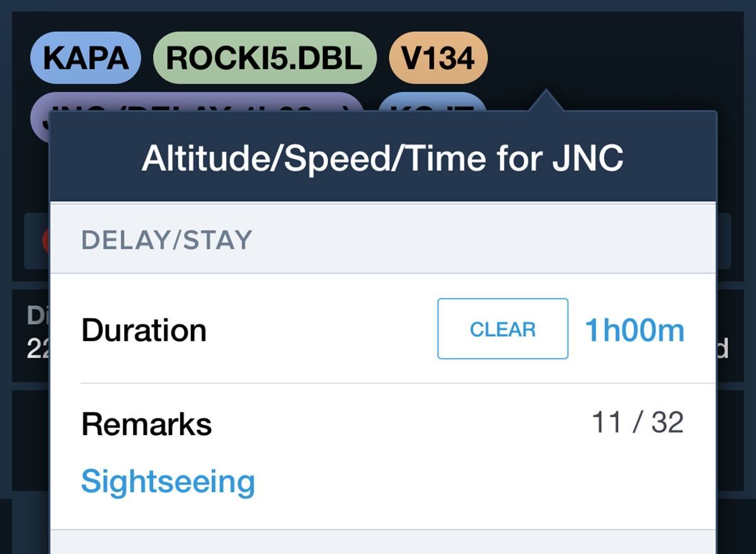Screen dimensions: 756x554
Task: Tap the Duration row label
Action: [x=144, y=330]
